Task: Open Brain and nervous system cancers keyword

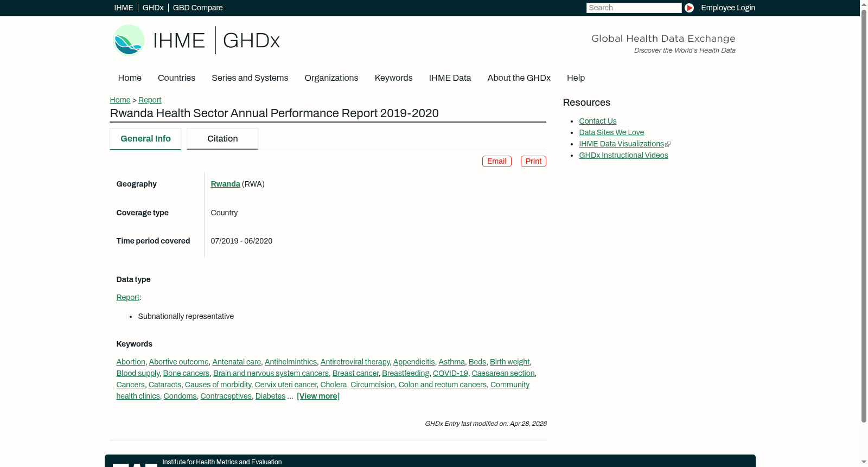Action: click(271, 373)
